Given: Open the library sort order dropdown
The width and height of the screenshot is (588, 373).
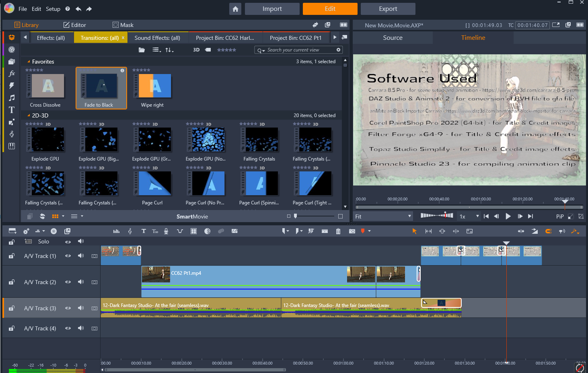Looking at the screenshot, I should (x=169, y=50).
